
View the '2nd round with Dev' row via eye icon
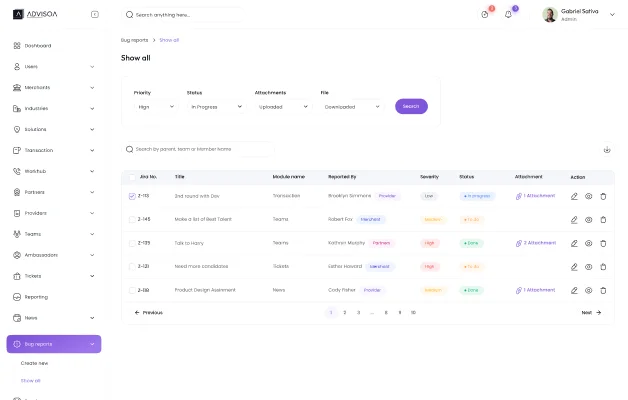pyautogui.click(x=588, y=196)
